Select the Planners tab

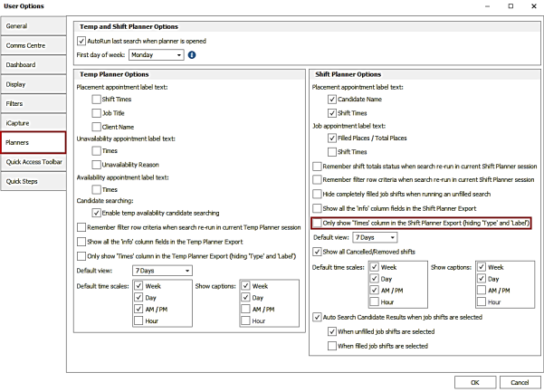pyautogui.click(x=33, y=142)
